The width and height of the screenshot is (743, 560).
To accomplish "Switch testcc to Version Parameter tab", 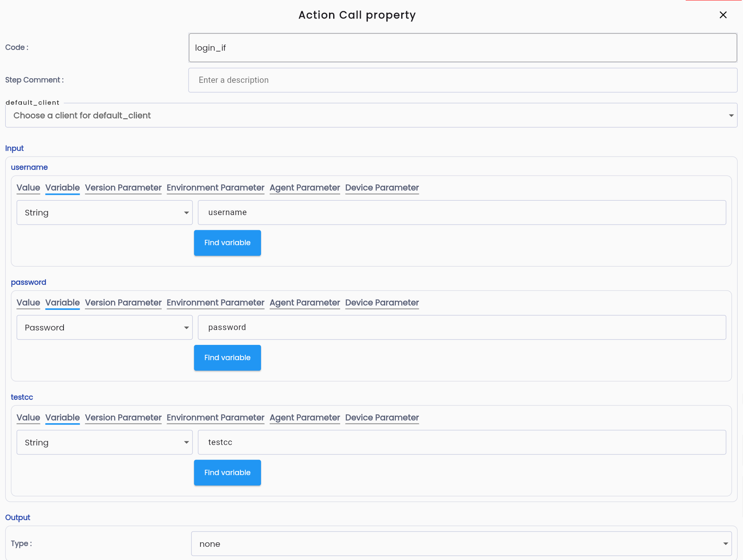I will click(x=123, y=418).
